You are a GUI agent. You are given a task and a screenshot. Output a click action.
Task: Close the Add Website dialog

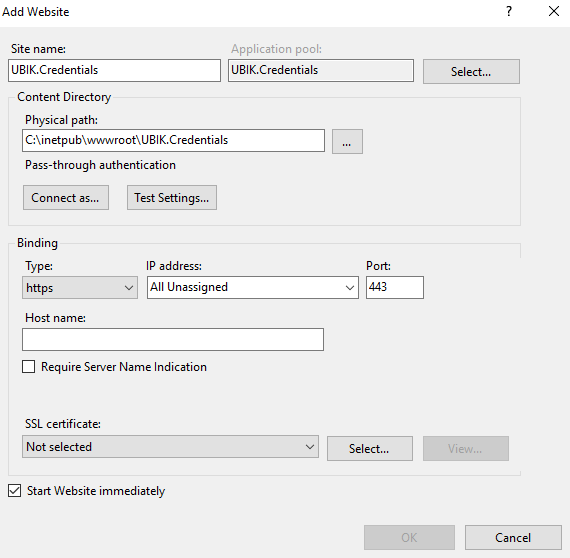(x=554, y=11)
